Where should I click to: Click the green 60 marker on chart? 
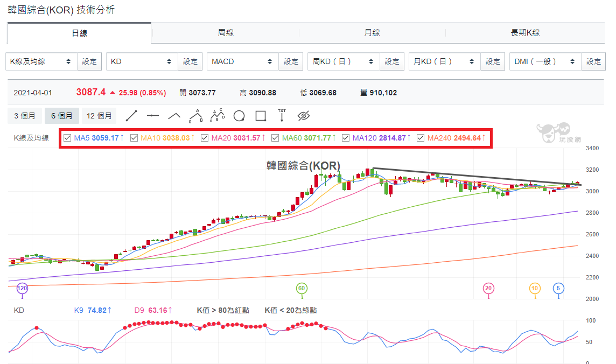tap(302, 288)
